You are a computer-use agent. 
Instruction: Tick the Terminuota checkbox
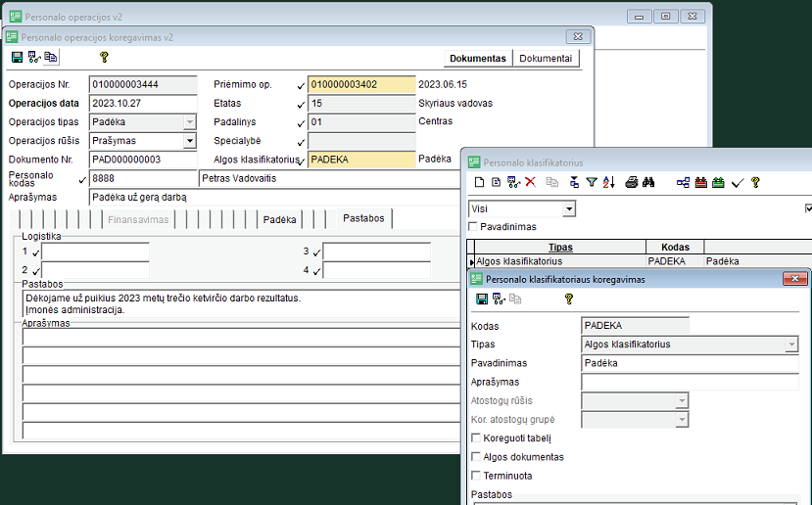pyautogui.click(x=476, y=476)
